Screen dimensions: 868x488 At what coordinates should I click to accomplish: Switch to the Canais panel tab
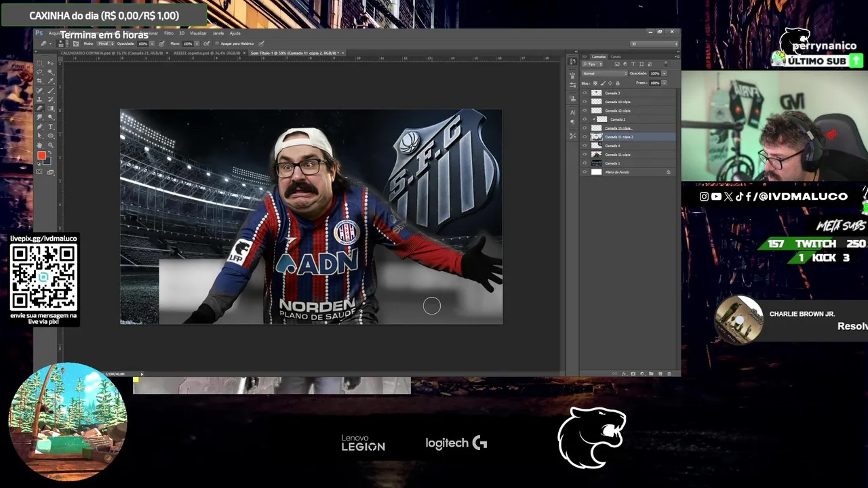click(616, 57)
